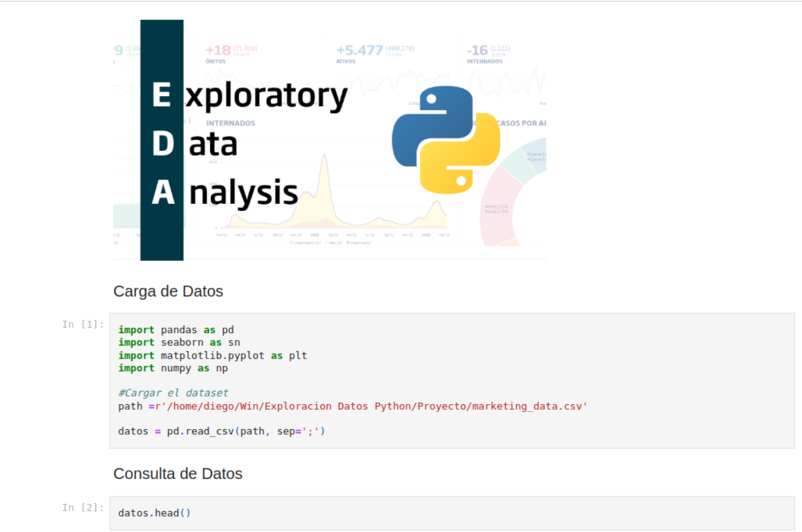Click the letter D in the dark strip
This screenshot has height=532, width=802.
(x=162, y=144)
